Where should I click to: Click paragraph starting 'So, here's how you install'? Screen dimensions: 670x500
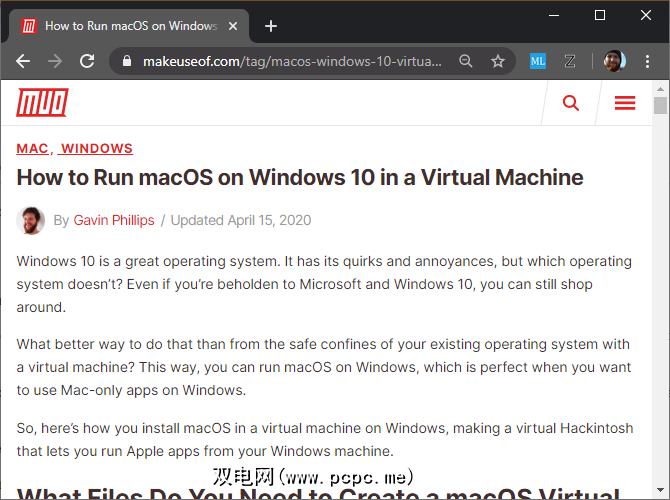pos(325,439)
